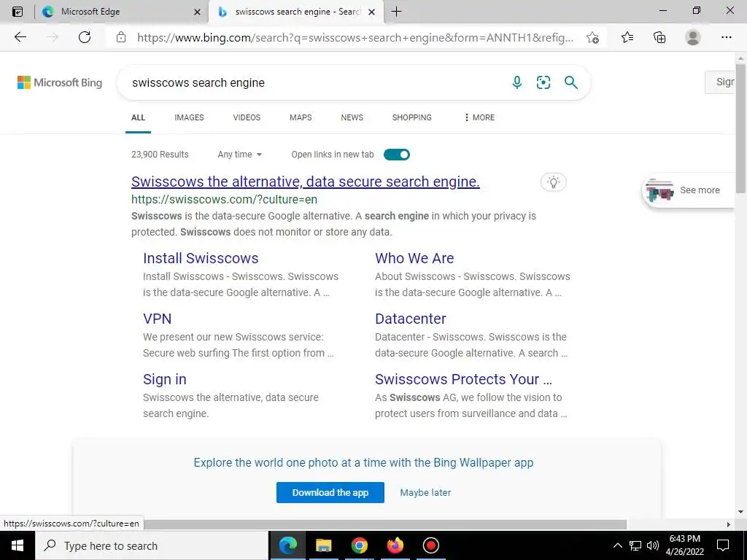
Task: Click the red record app taskbar icon
Action: click(x=430, y=545)
